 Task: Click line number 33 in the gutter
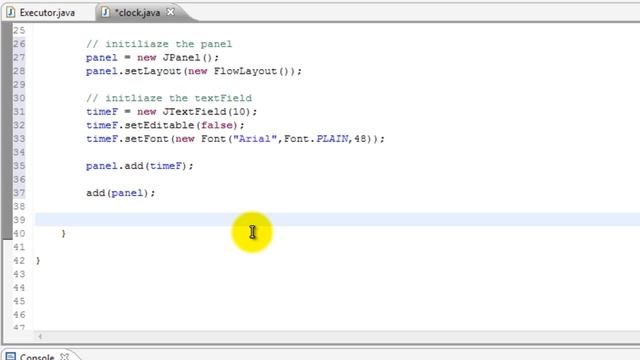19,139
